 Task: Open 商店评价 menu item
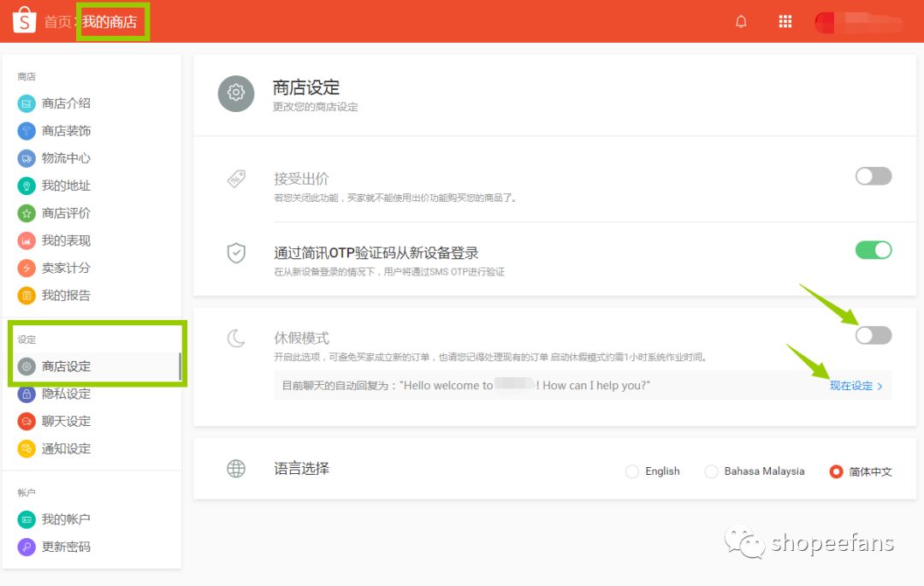(66, 213)
